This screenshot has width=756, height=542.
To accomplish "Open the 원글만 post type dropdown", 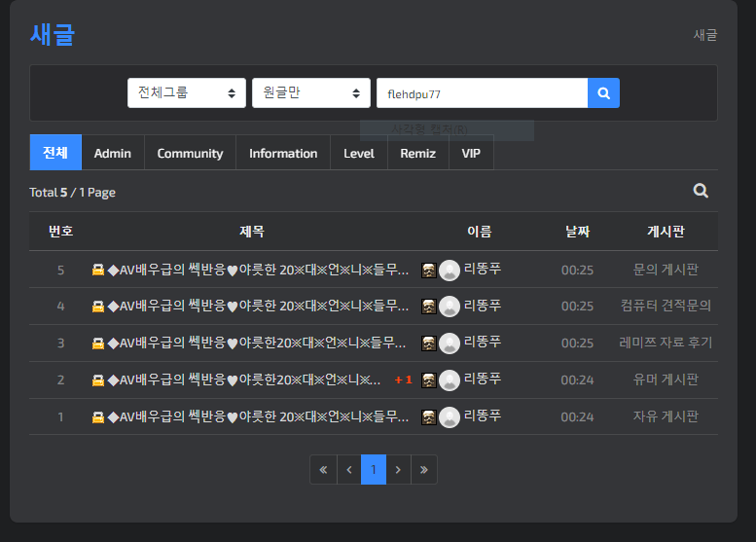I will (311, 93).
